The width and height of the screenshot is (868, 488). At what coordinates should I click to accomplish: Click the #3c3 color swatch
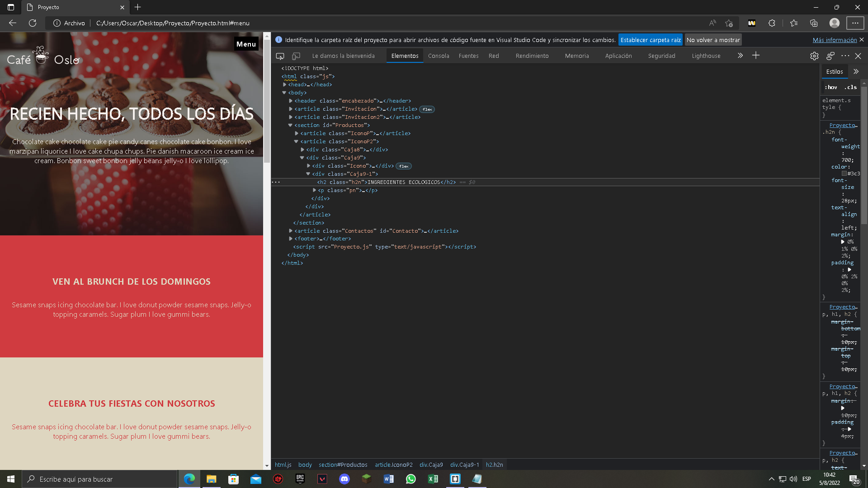pos(844,174)
